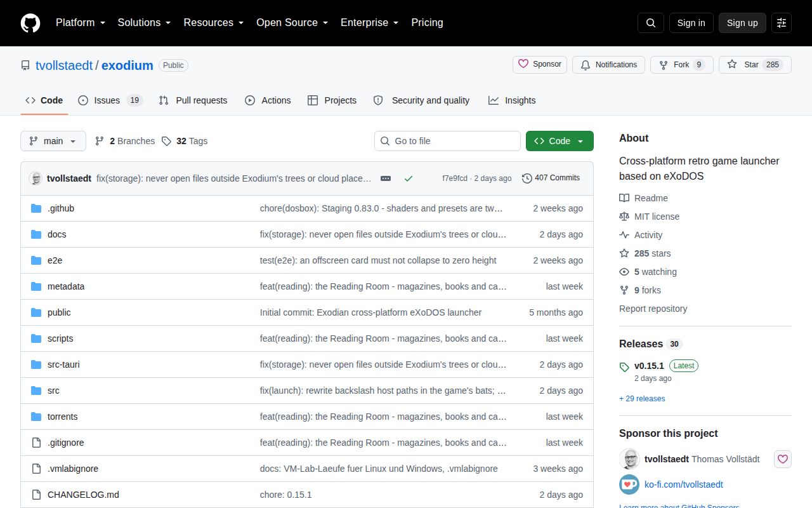Click the pulse icon next to Activity
Viewport: 812px width, 508px height.
click(x=624, y=235)
